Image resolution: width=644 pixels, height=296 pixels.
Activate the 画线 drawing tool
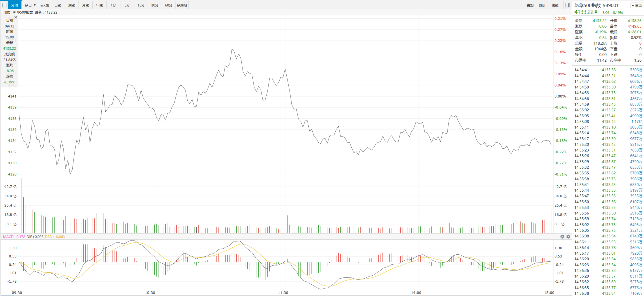tap(555, 5)
